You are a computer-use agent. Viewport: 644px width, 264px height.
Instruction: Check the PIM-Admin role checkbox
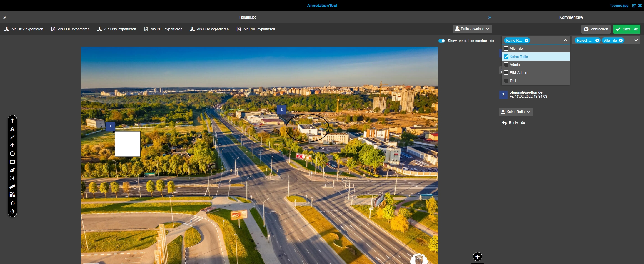(x=506, y=73)
